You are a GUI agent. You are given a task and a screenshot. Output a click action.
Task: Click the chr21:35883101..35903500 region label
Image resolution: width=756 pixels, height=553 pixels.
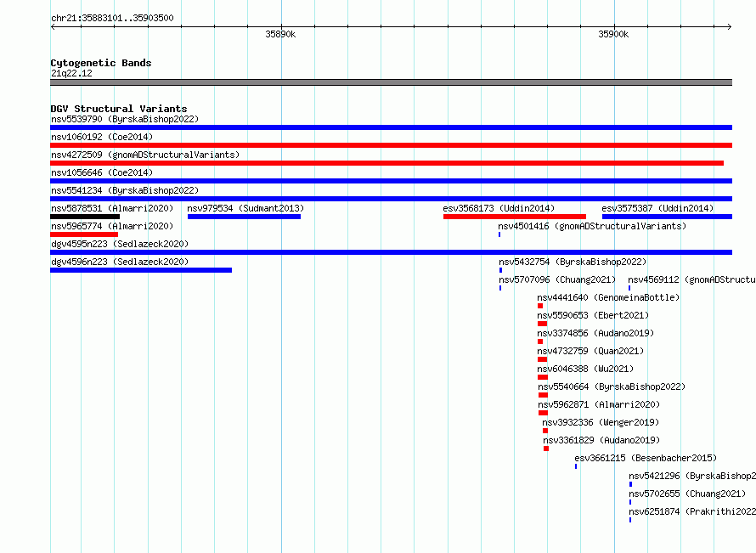(x=112, y=18)
